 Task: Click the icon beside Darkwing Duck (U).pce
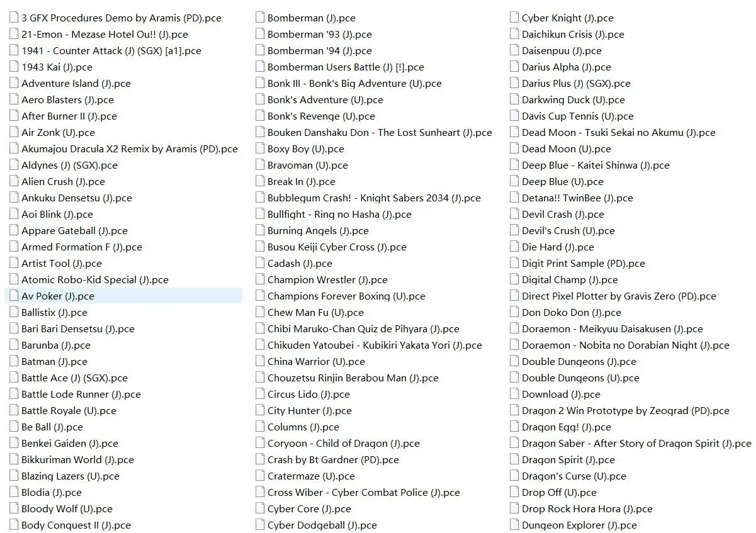tap(514, 99)
